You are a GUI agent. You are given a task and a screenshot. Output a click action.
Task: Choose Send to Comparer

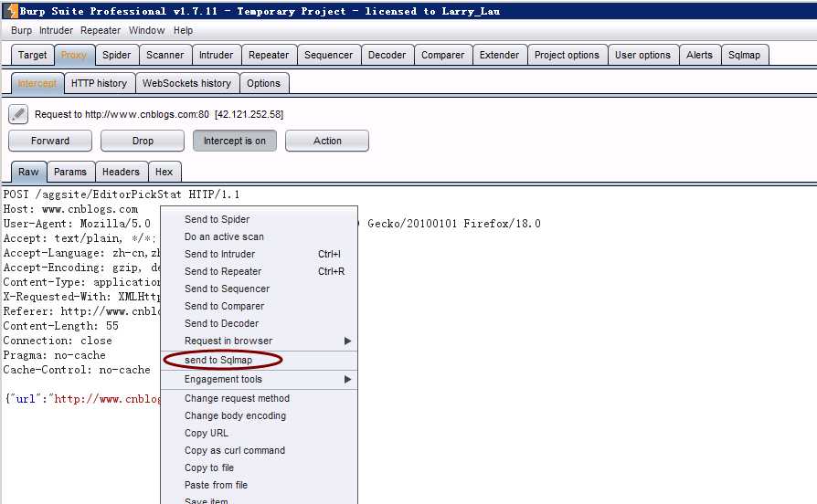[x=259, y=306]
